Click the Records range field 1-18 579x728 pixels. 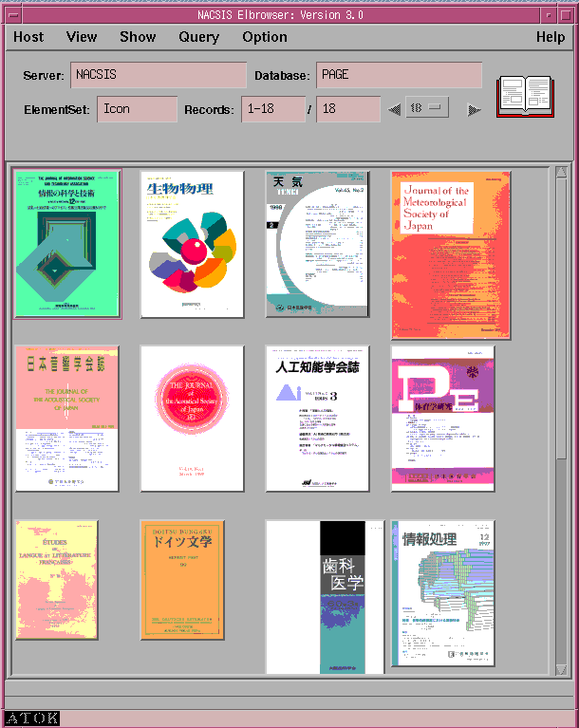pos(273,109)
